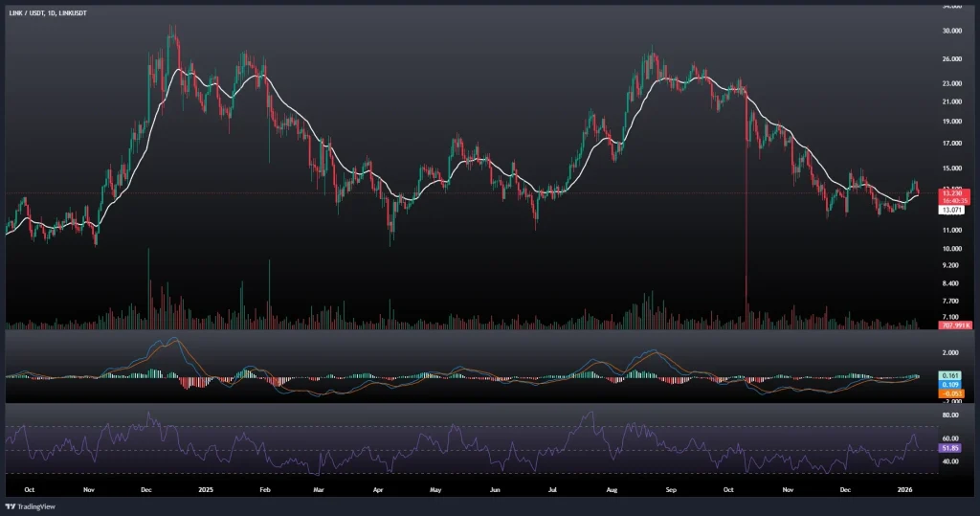Select the purple 51.85 RSI value label
Screen dimensions: 980x516
click(950, 447)
